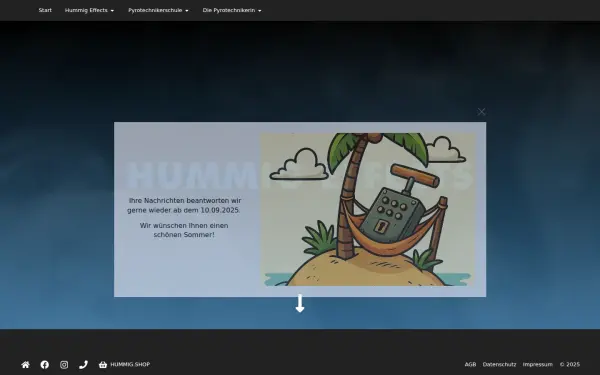Go to home via footer house icon
The width and height of the screenshot is (600, 375).
pos(26,365)
